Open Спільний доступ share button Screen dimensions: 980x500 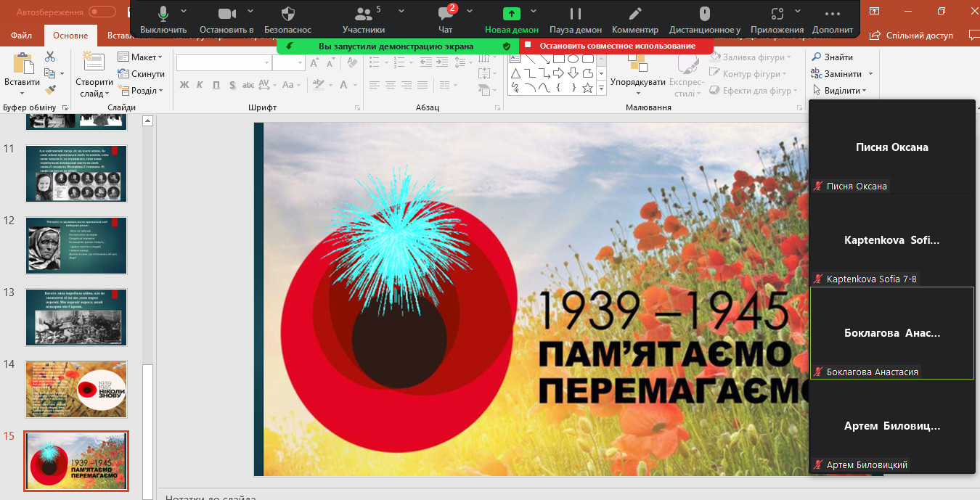[x=912, y=35]
